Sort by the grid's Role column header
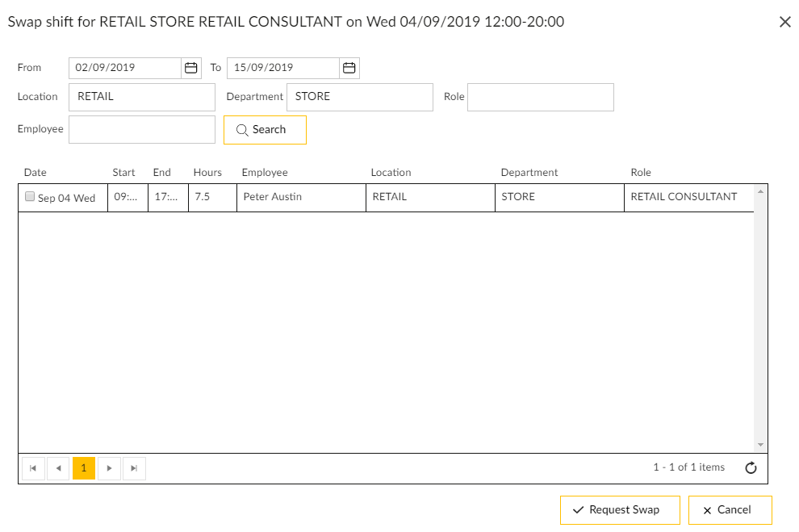This screenshot has width=799, height=532. [641, 172]
